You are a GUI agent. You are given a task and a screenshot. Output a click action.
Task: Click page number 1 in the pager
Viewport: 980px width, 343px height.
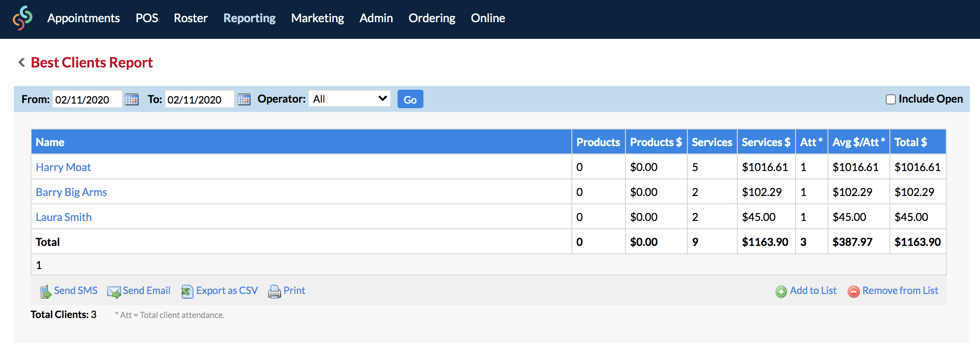click(39, 265)
